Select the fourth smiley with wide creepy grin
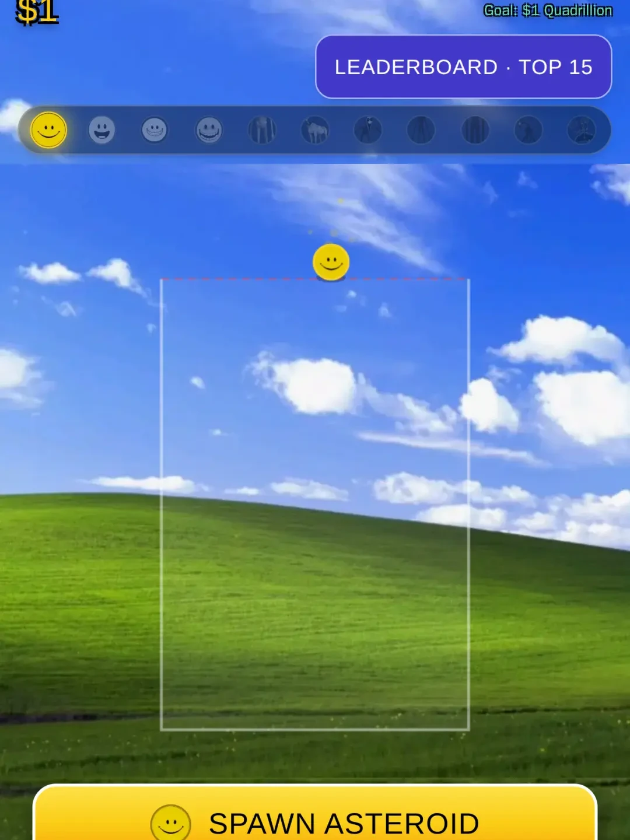The image size is (630, 840). pyautogui.click(x=209, y=130)
